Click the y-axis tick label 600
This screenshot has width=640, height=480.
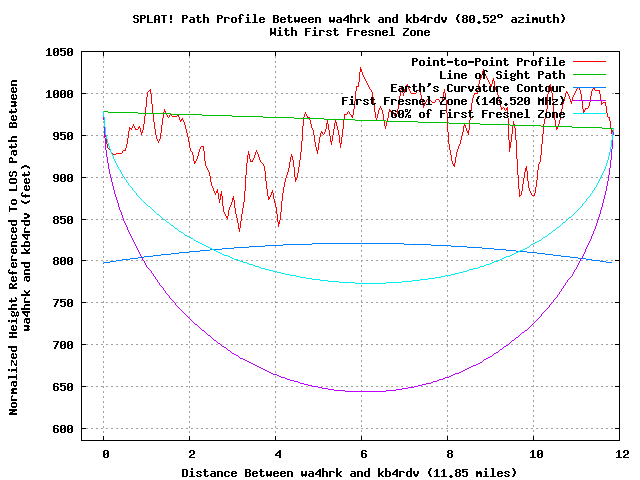pos(63,429)
